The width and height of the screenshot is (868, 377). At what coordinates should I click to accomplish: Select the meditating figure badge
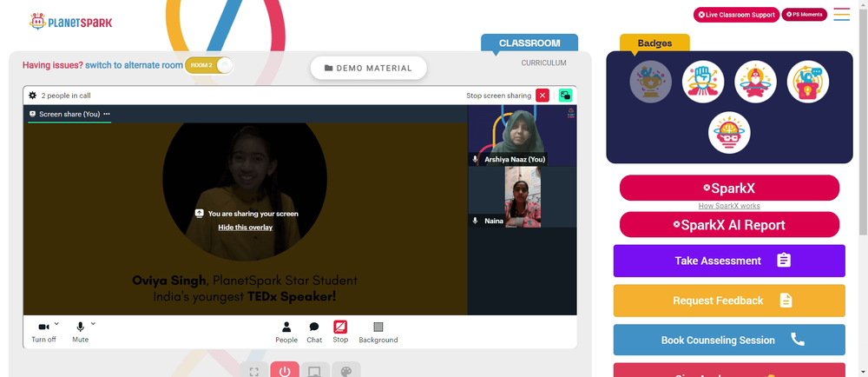755,82
